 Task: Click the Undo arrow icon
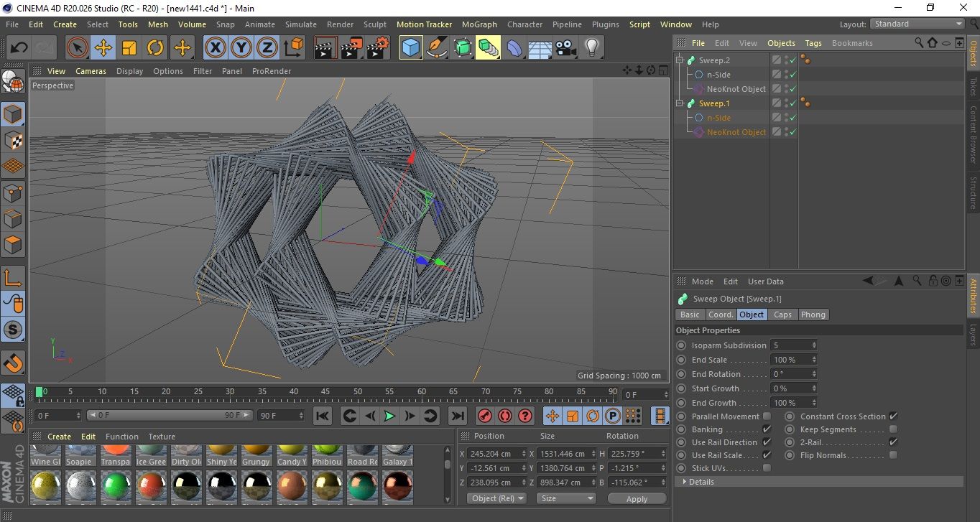19,48
